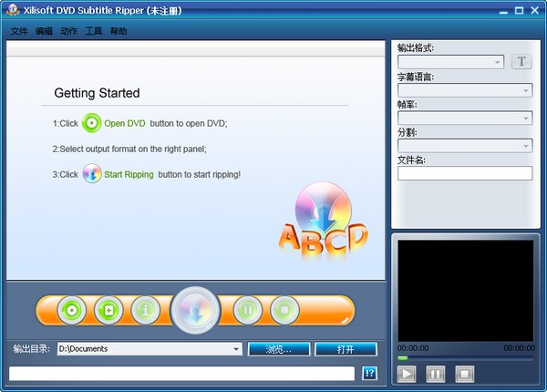Close the Xilisoft DVD Subtitle Ripper window

tap(535, 11)
